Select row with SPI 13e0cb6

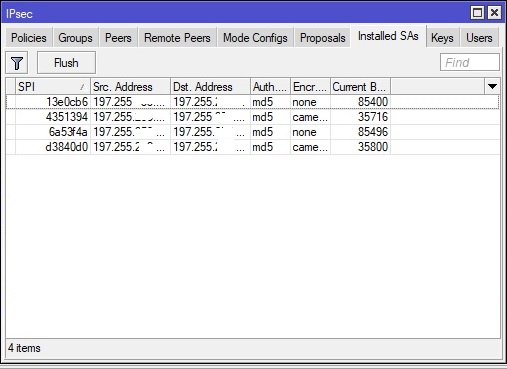click(253, 102)
